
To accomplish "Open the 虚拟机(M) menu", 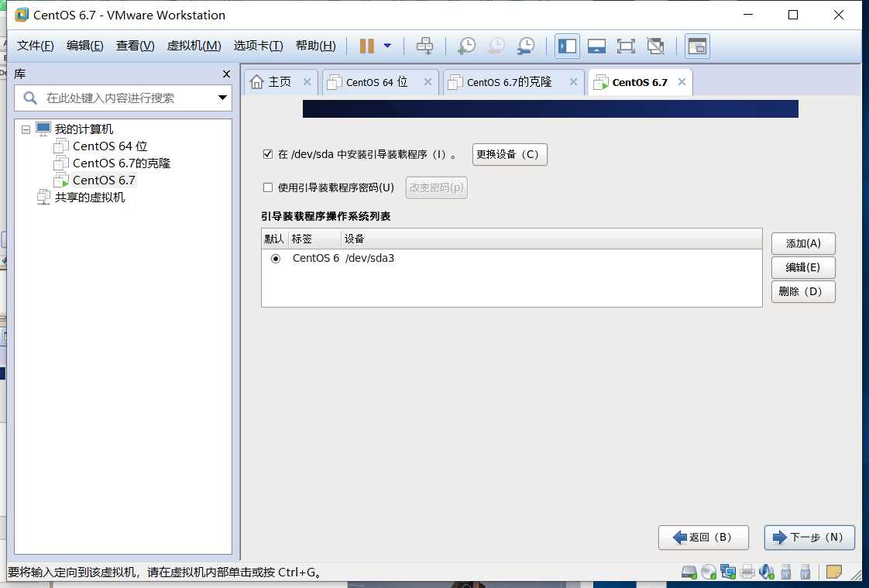I will [194, 46].
